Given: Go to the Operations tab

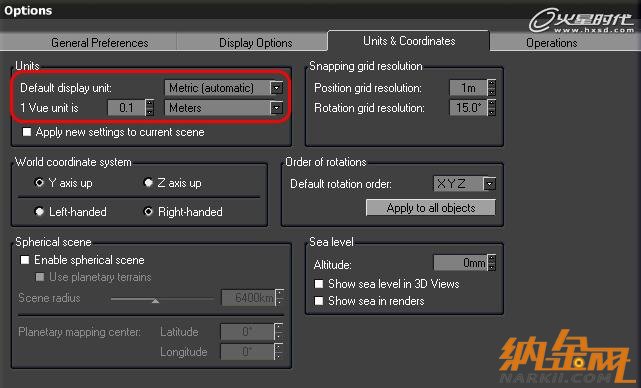Looking at the screenshot, I should [551, 43].
